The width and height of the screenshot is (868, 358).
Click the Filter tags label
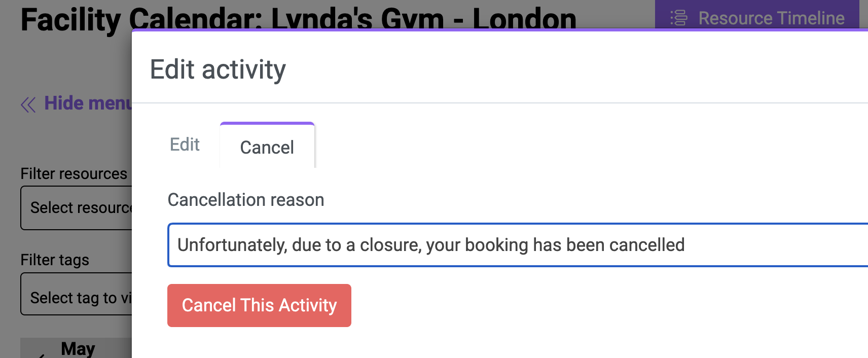pyautogui.click(x=55, y=260)
